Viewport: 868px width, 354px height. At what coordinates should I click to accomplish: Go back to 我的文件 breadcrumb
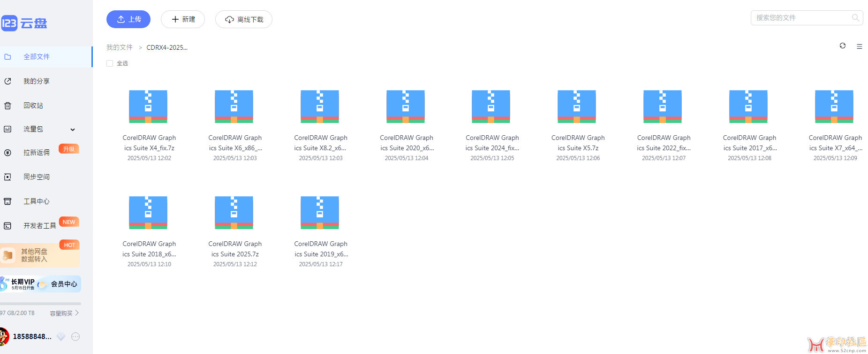click(120, 47)
